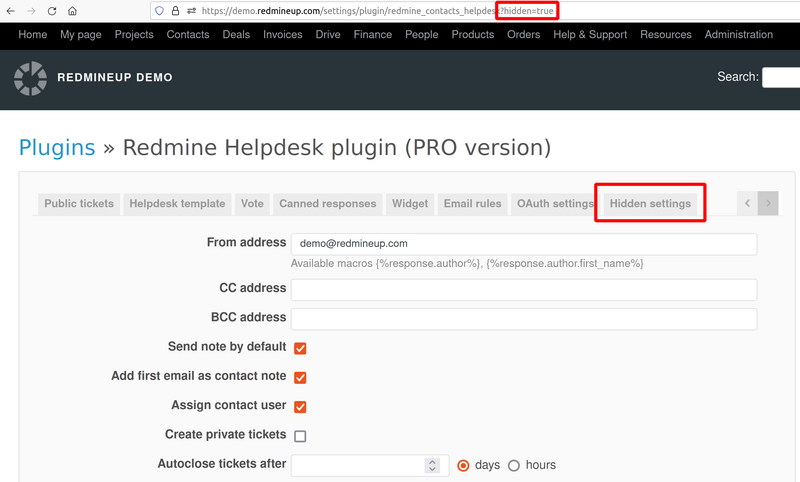Image resolution: width=800 pixels, height=482 pixels.
Task: Go to the Plugins breadcrumb link
Action: coord(57,148)
